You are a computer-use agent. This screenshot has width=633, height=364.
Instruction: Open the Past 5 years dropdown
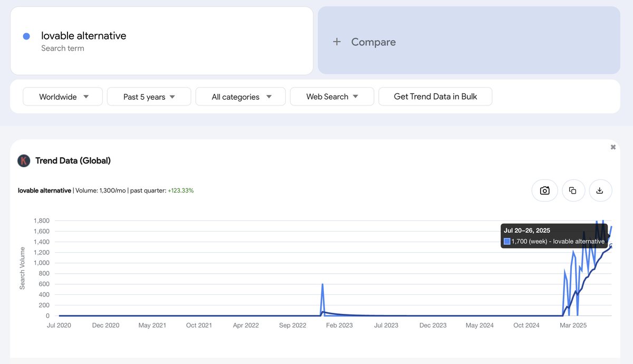pos(149,97)
